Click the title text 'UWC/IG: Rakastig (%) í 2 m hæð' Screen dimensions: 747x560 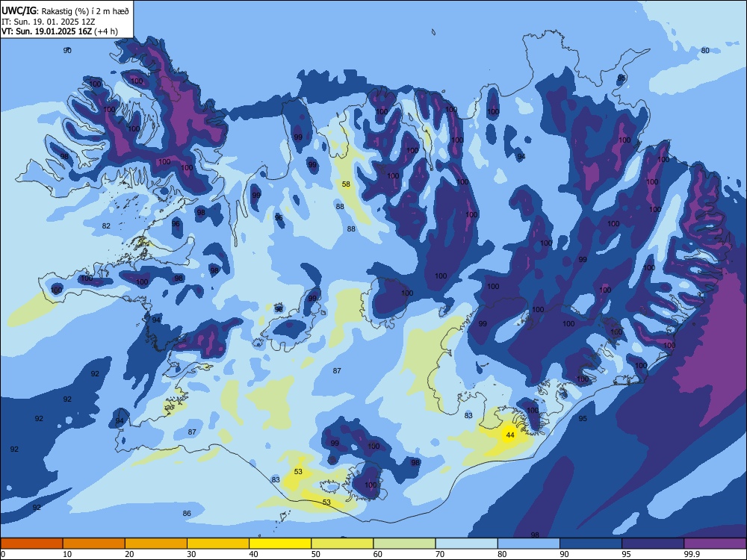65,11
